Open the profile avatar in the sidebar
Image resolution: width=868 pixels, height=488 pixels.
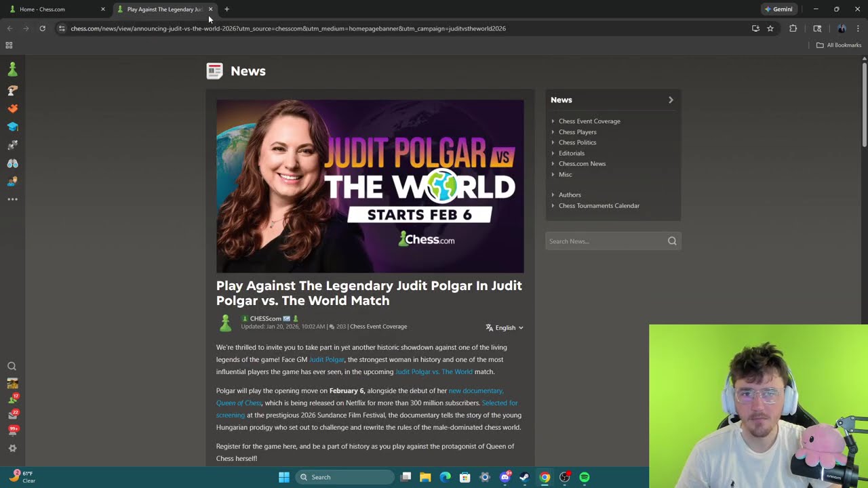(12, 384)
